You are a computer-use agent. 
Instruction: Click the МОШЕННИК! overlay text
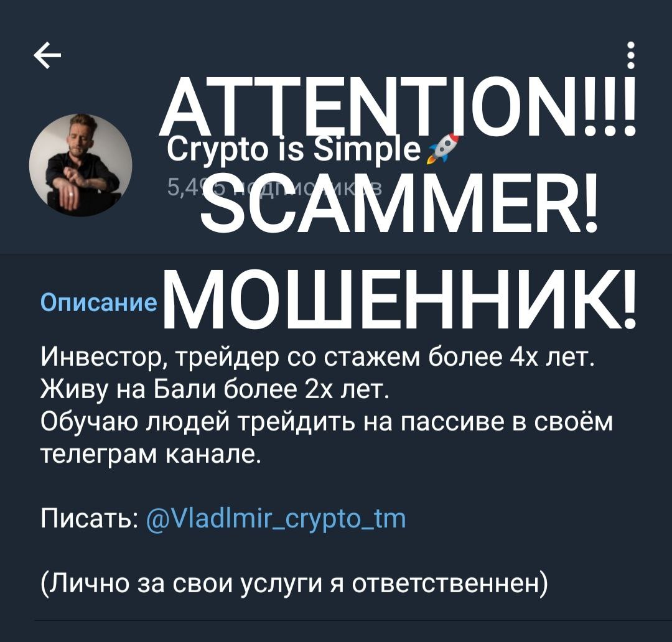(x=399, y=300)
